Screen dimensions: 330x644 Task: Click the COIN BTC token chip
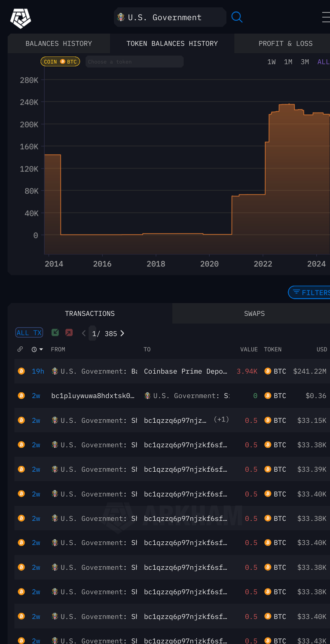click(60, 62)
